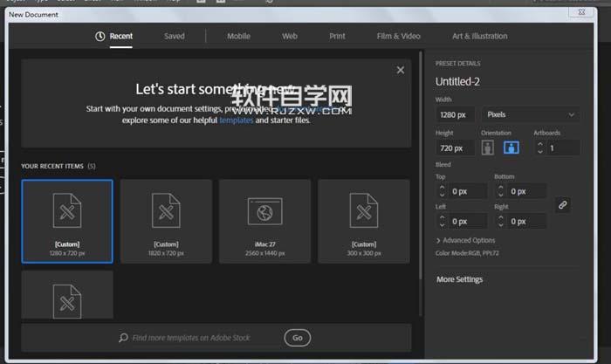Select landscape orientation icon
The width and height of the screenshot is (611, 364).
[x=511, y=148]
